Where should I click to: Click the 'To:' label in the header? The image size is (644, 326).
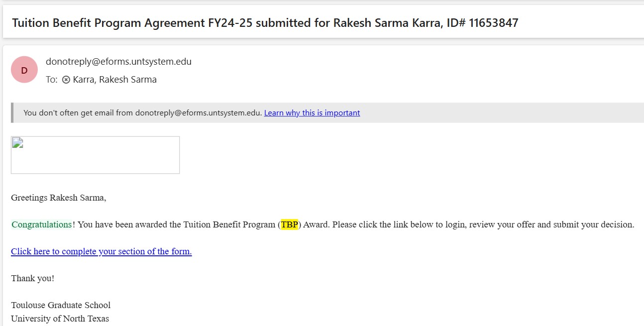click(x=52, y=80)
